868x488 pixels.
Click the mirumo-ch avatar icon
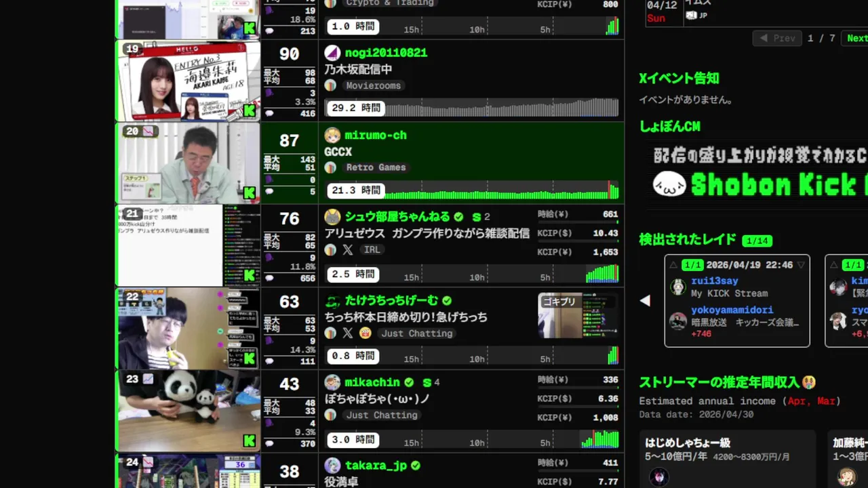332,136
